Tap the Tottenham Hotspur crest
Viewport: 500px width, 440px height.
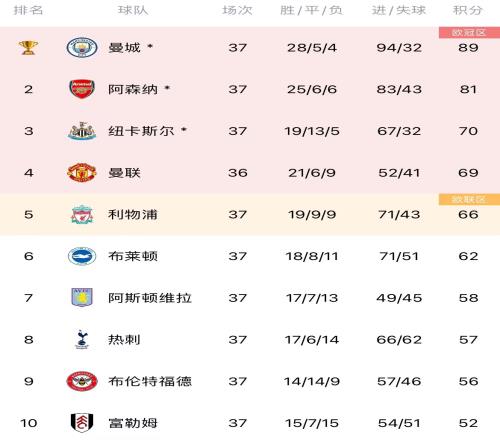(x=82, y=339)
